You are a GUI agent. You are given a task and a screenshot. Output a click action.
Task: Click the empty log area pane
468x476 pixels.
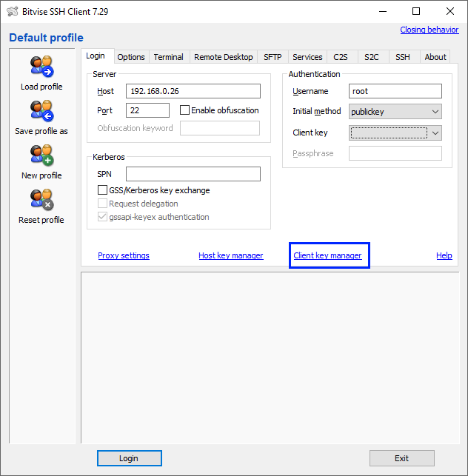tap(270, 358)
